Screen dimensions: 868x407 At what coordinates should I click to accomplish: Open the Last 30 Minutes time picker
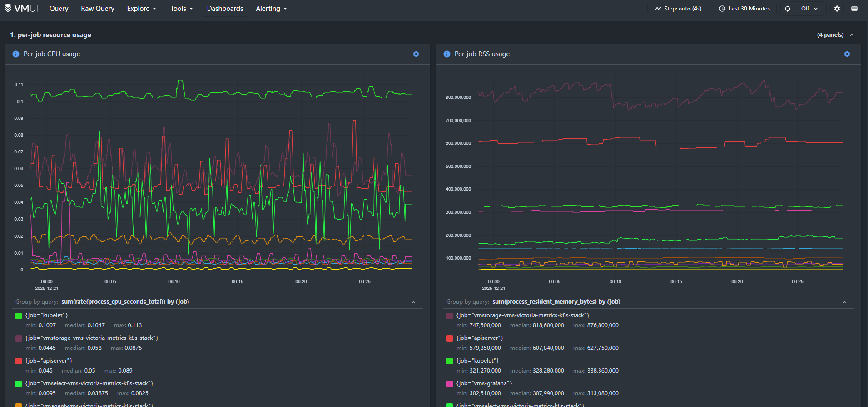pyautogui.click(x=744, y=9)
